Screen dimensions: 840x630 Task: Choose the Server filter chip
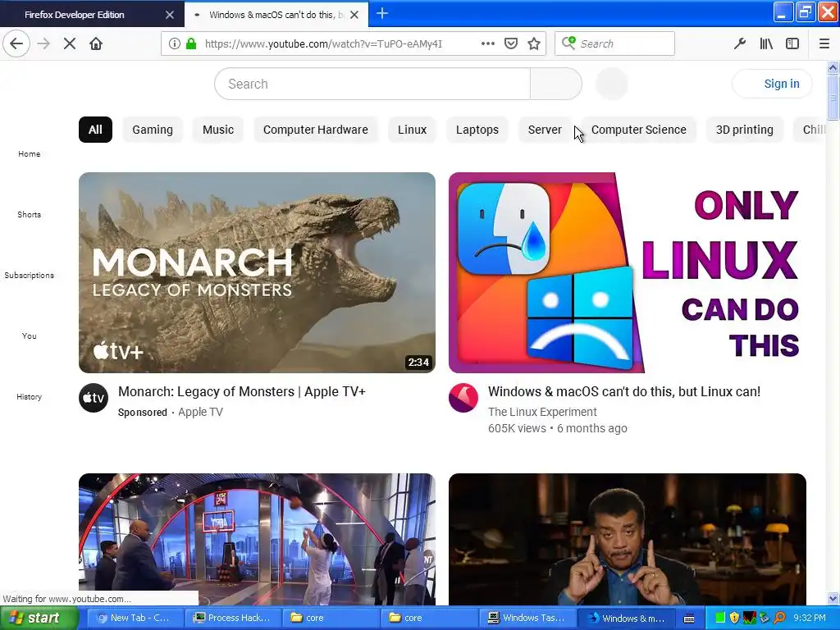click(x=545, y=130)
